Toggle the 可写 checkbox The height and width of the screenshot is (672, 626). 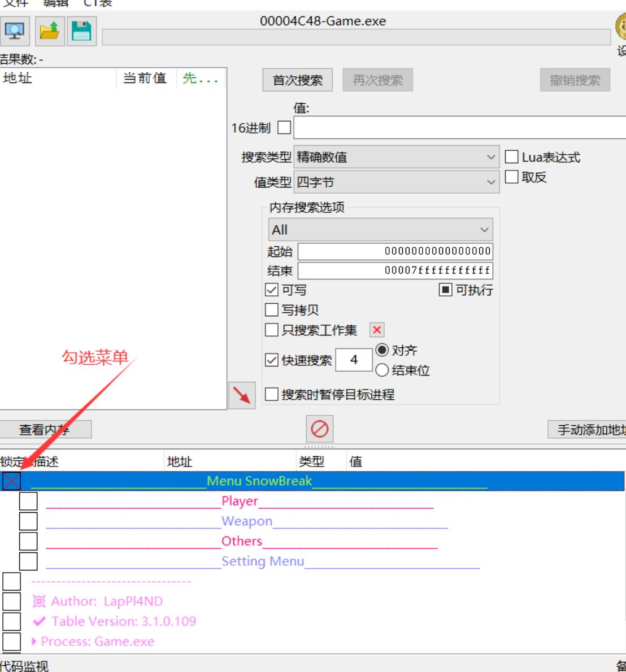pyautogui.click(x=271, y=290)
